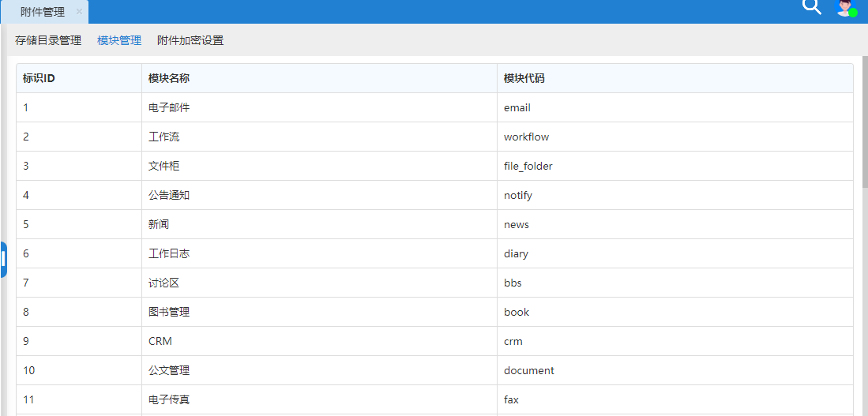
Task: Click the lowercase crm code cell
Action: [x=675, y=341]
